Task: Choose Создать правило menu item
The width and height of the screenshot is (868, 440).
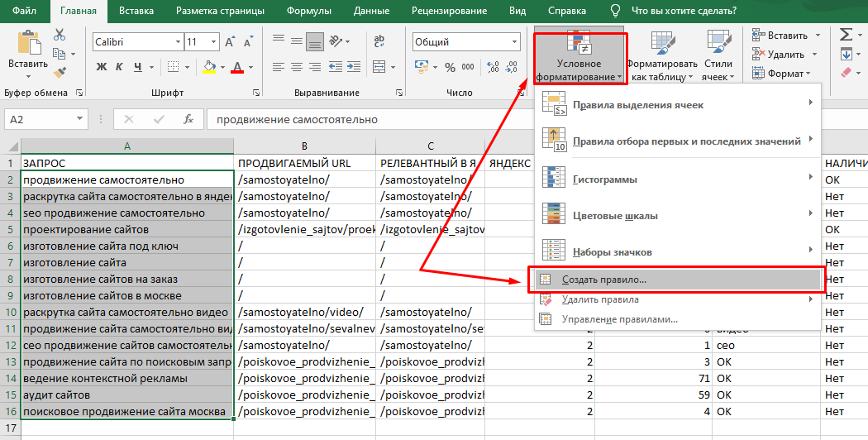Action: pyautogui.click(x=677, y=280)
